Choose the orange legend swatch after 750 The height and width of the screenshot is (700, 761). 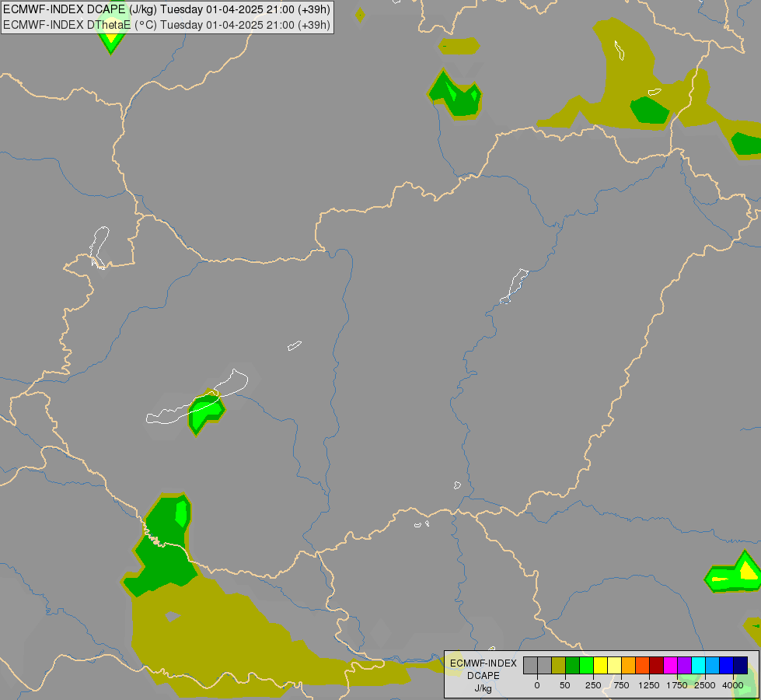pos(629,666)
